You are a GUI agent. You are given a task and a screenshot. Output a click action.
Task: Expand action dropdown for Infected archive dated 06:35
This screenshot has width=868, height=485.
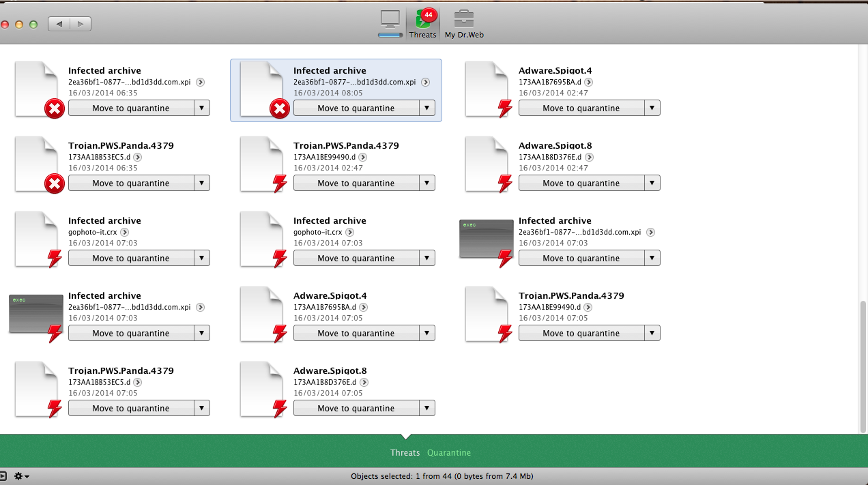[x=202, y=108]
